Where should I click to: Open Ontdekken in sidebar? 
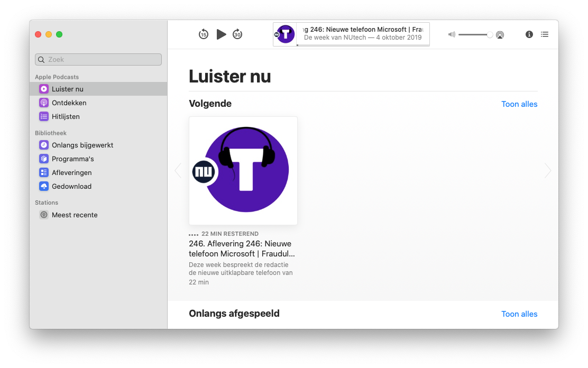(69, 103)
